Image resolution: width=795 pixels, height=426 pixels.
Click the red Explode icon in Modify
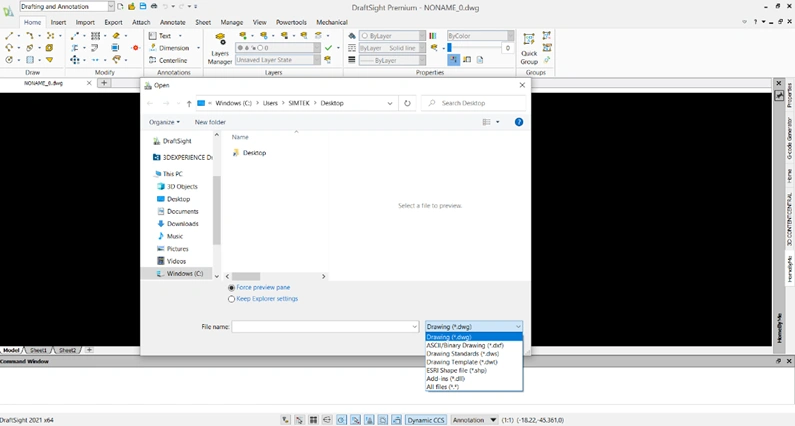(135, 48)
